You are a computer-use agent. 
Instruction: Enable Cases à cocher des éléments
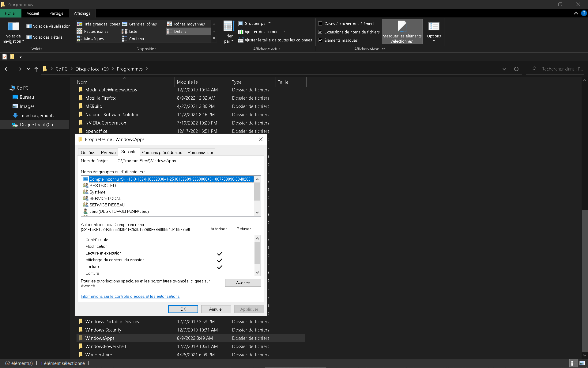click(x=320, y=24)
